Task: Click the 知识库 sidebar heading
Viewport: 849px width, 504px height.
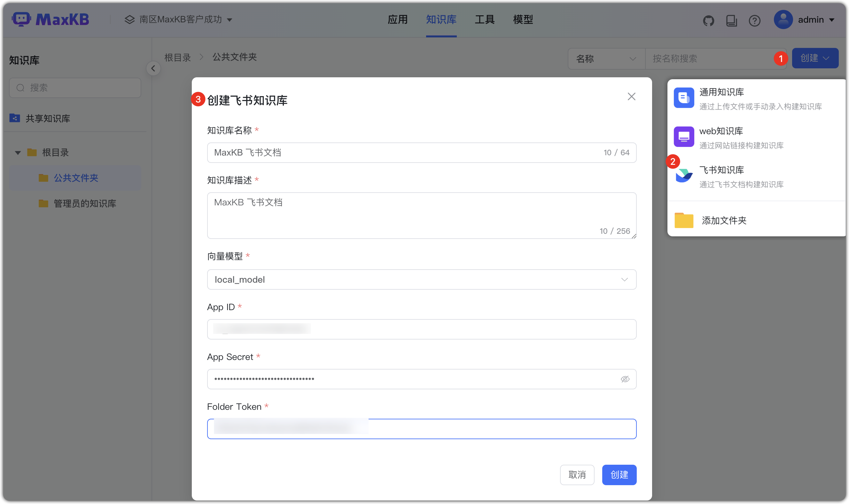Action: coord(24,60)
